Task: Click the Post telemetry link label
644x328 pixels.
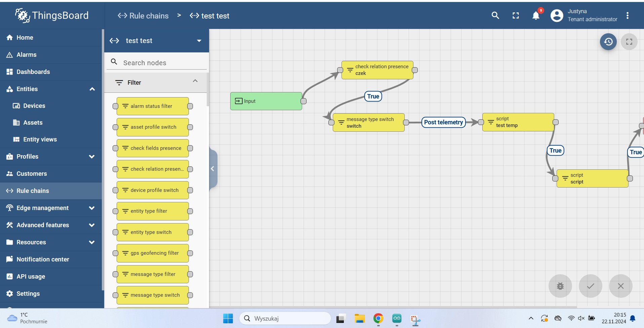Action: coord(443,122)
